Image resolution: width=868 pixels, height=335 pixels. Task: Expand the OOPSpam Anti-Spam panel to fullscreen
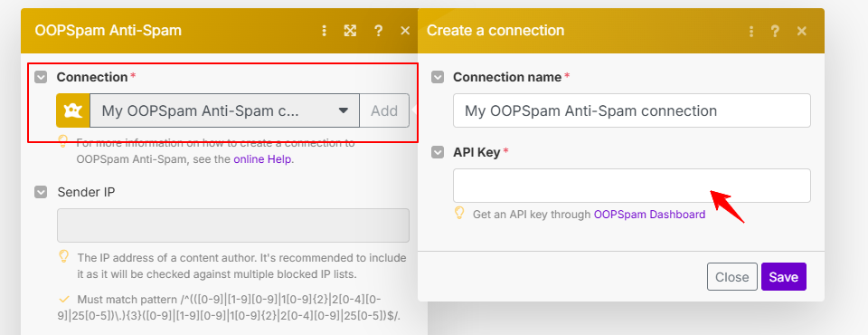pyautogui.click(x=350, y=31)
